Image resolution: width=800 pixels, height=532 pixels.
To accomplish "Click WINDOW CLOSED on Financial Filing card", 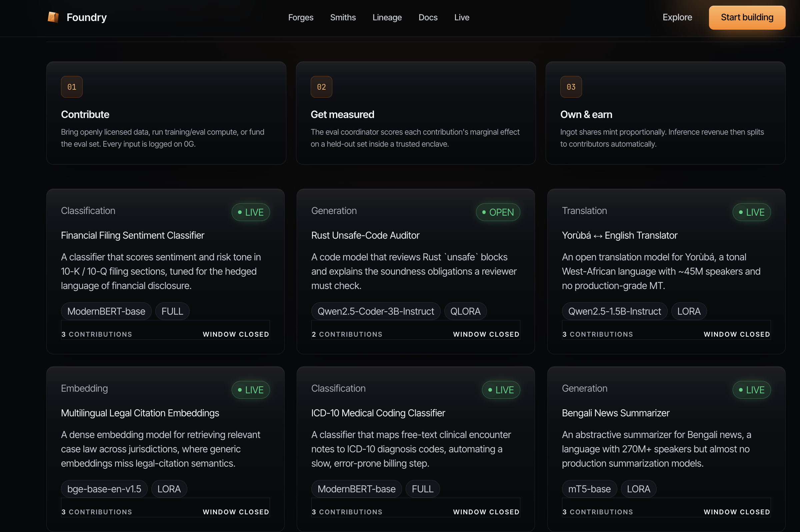I will 236,334.
